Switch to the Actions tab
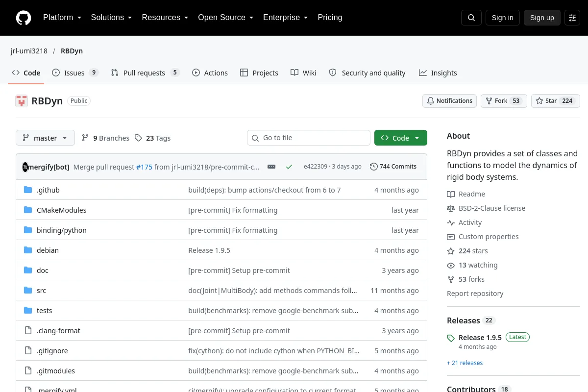 click(x=210, y=73)
